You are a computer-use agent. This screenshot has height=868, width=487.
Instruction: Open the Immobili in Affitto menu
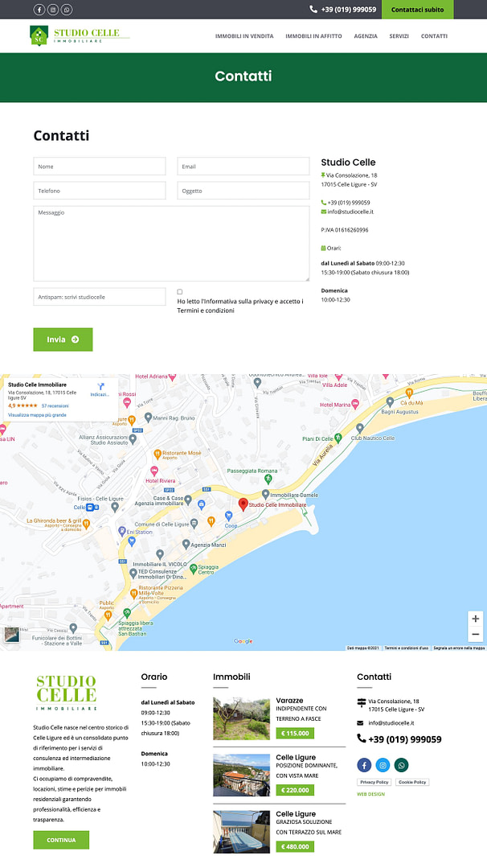tap(313, 36)
